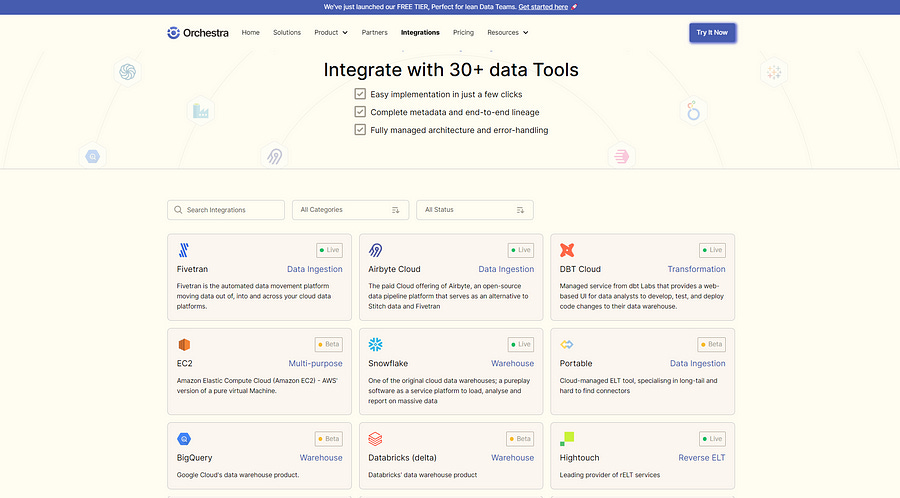Click the Databricks (delta) title text
The width and height of the screenshot is (900, 498).
[402, 458]
